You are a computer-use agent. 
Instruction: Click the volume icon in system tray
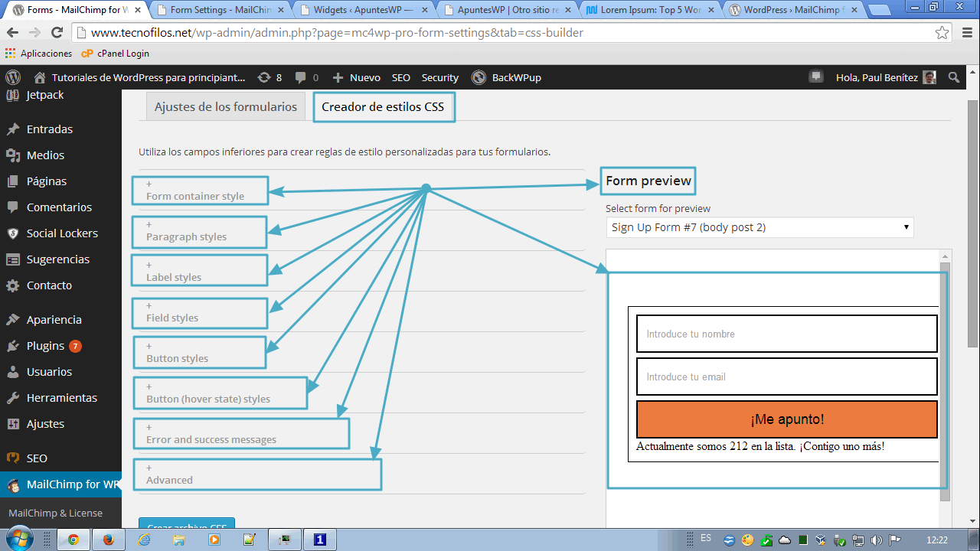(x=877, y=540)
